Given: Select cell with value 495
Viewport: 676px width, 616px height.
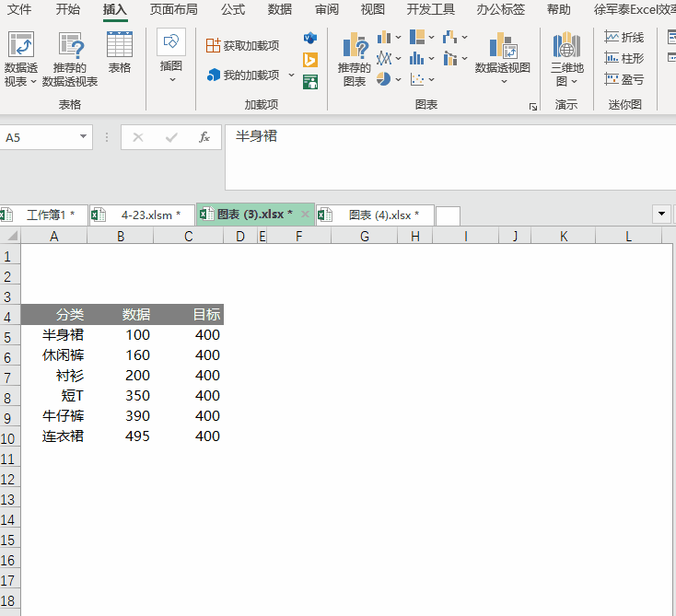Looking at the screenshot, I should pos(121,436).
